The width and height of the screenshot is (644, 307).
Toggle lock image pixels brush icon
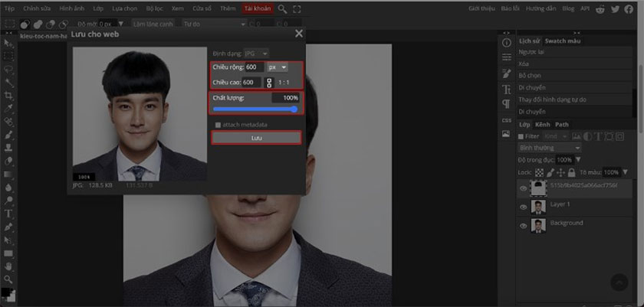pos(551,172)
